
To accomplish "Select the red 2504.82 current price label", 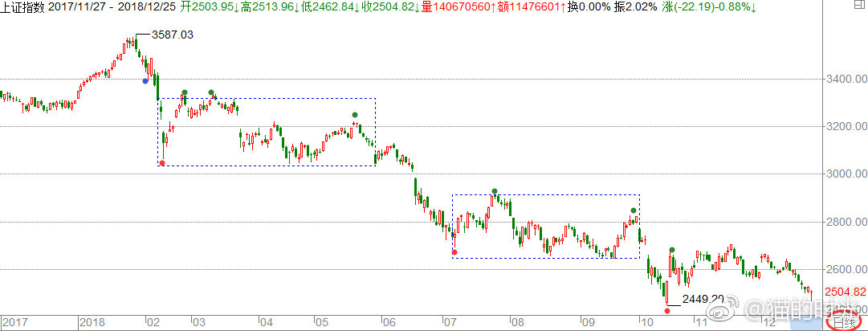I will 844,292.
